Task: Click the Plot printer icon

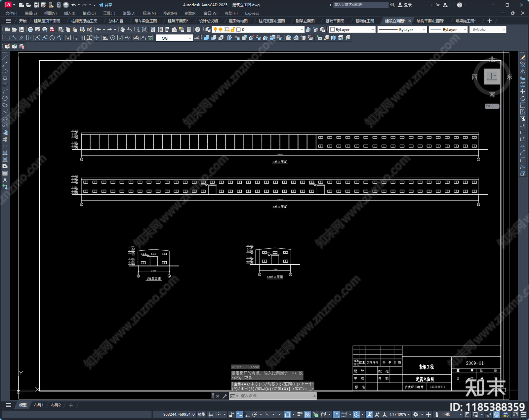Action: point(31,29)
